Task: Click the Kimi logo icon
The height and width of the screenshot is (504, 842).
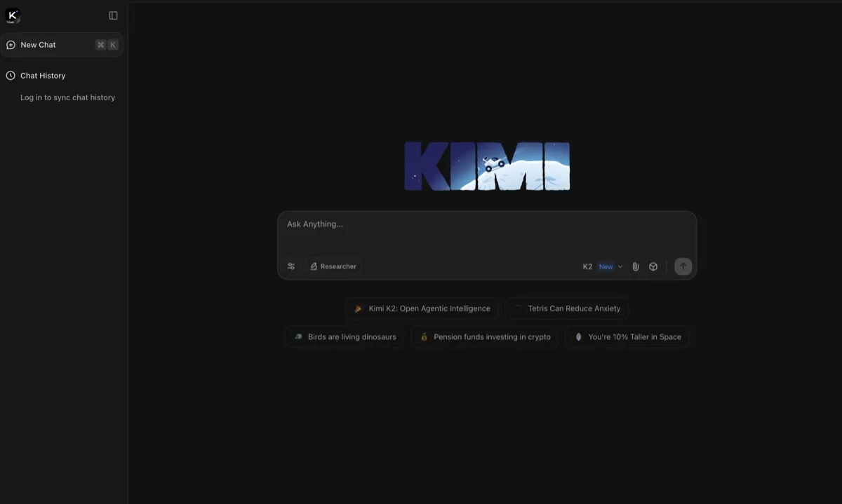Action: pos(12,15)
